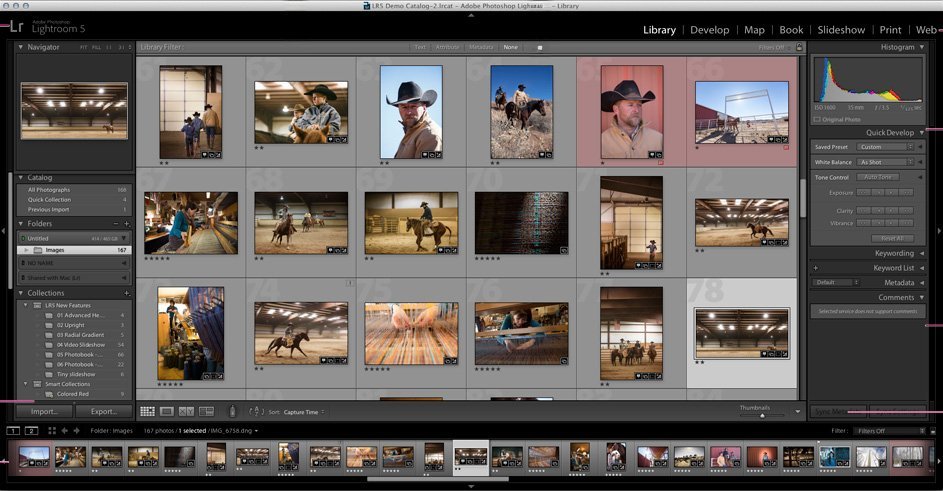Click the Export button
This screenshot has width=943, height=491.
tap(104, 411)
